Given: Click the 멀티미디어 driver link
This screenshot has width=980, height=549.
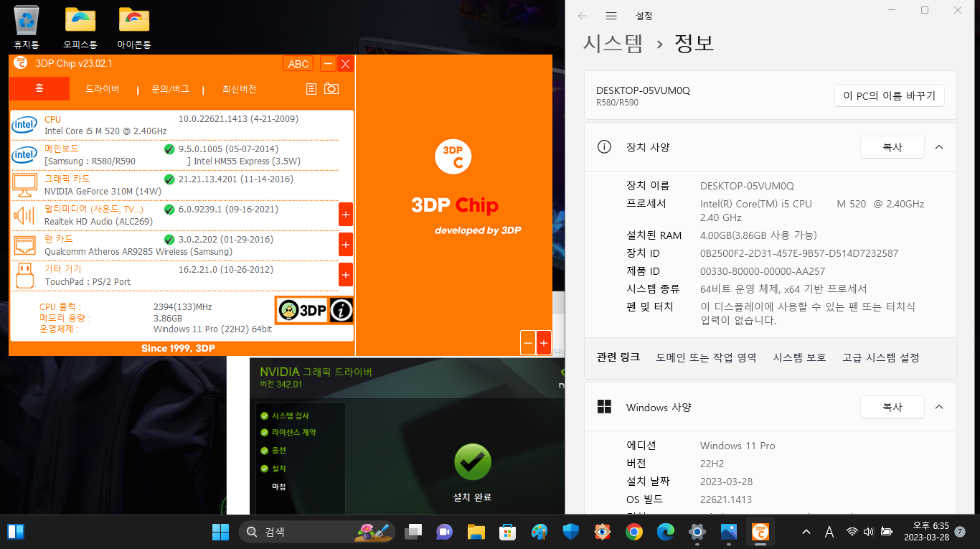Looking at the screenshot, I should coord(94,210).
